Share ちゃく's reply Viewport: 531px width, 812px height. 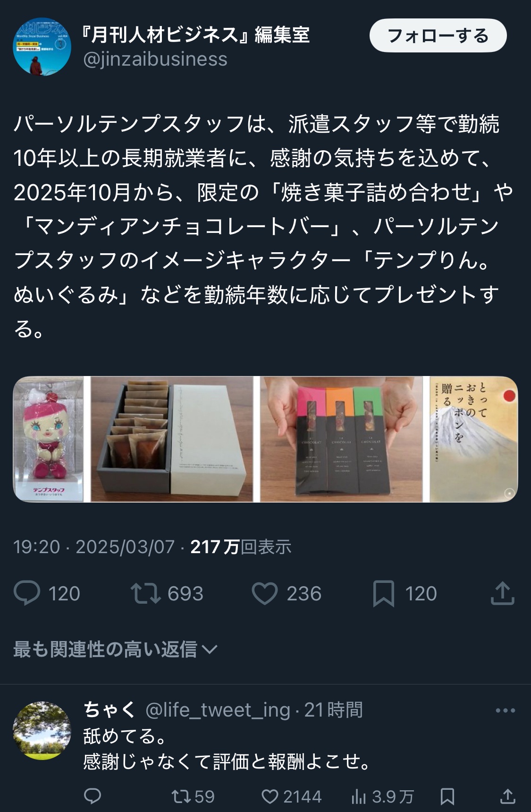coord(507,796)
